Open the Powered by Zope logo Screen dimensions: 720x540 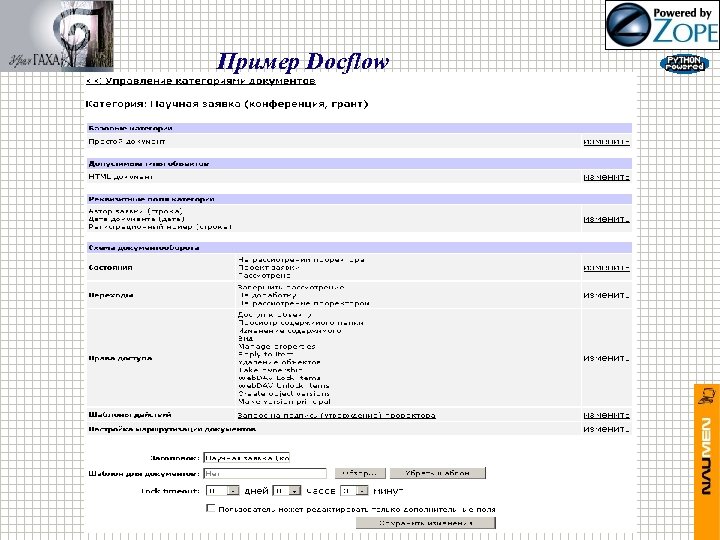click(x=662, y=25)
